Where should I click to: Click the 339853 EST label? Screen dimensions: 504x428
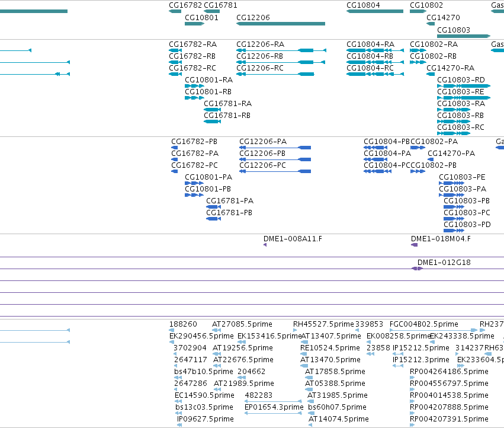point(370,324)
